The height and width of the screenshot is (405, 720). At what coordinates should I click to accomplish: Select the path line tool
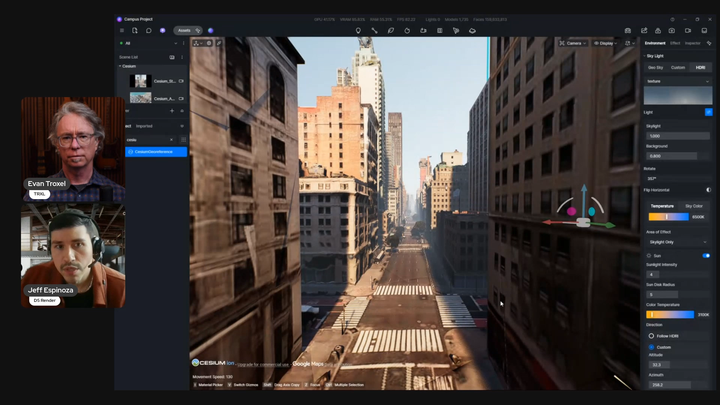(x=374, y=31)
